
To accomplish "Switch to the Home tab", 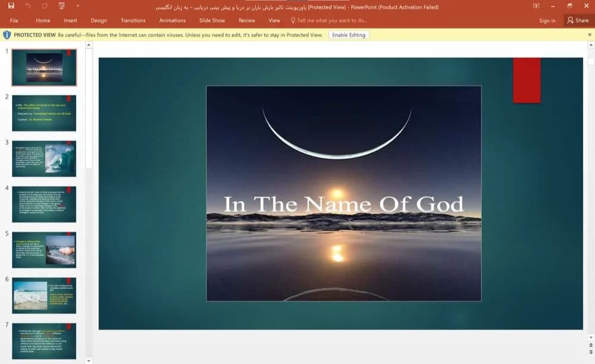I will (43, 20).
